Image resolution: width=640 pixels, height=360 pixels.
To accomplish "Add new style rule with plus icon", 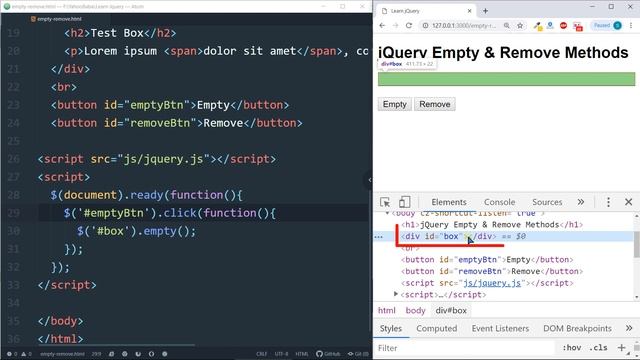I will [621, 348].
